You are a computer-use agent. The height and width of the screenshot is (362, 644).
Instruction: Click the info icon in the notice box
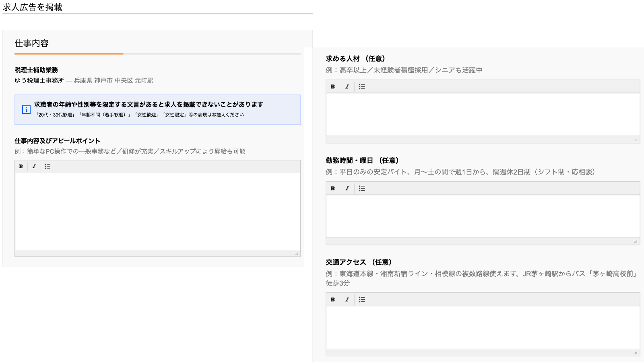[26, 109]
